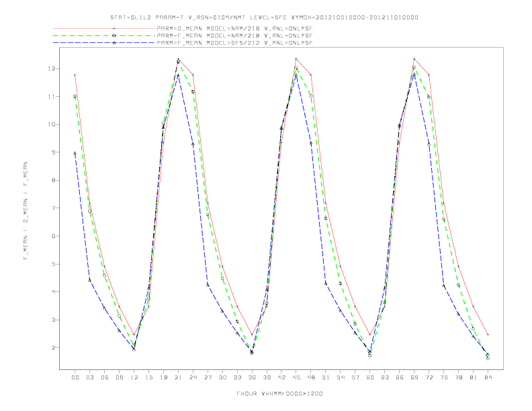This screenshot has height=411, width=532.
Task: Click blue triangle data point at hour 00
Action: click(75, 153)
